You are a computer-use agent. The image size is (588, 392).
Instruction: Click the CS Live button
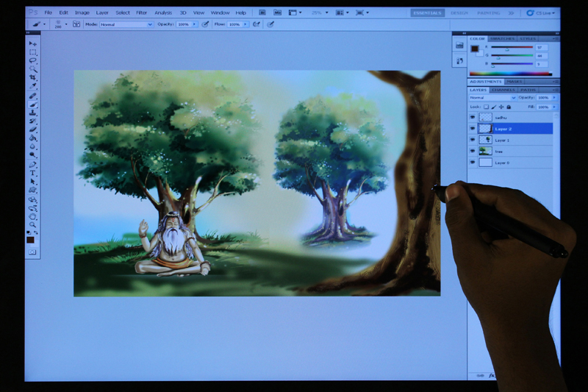pos(540,13)
